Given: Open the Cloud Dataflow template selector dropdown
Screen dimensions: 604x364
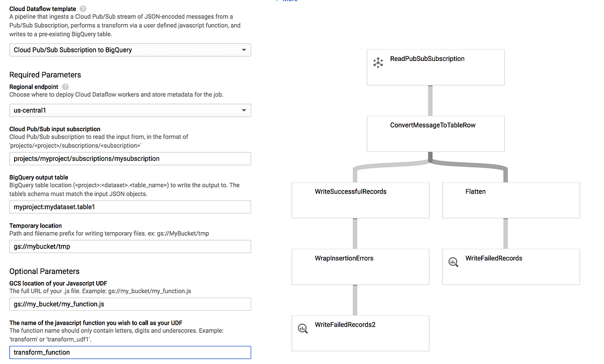Looking at the screenshot, I should tap(130, 50).
